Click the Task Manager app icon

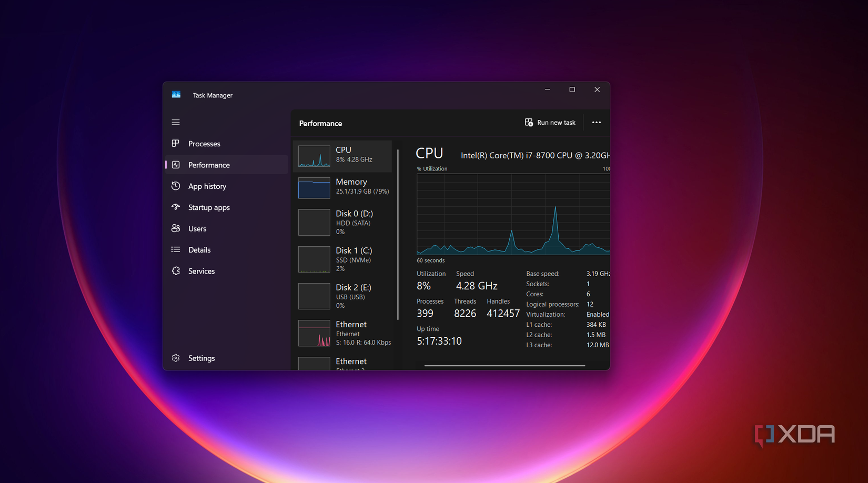(x=176, y=95)
